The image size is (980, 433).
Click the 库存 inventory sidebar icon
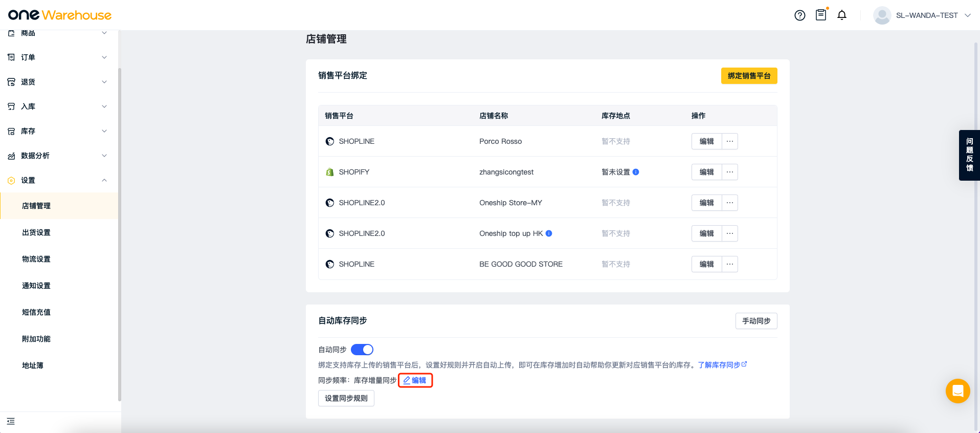[x=11, y=131]
